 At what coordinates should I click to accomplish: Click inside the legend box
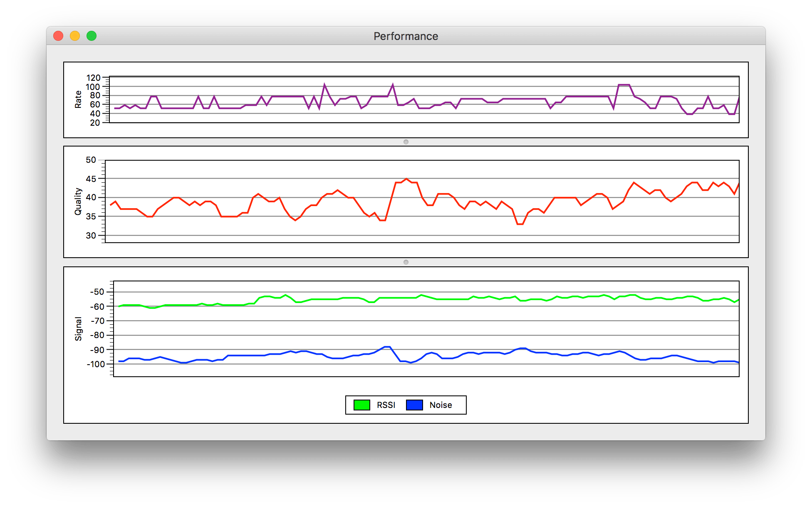pyautogui.click(x=406, y=404)
